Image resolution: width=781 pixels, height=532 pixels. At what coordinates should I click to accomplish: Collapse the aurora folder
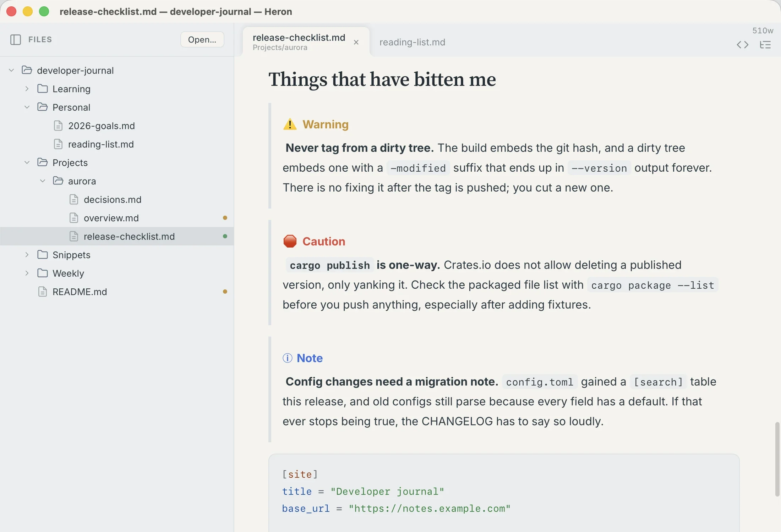(x=43, y=181)
